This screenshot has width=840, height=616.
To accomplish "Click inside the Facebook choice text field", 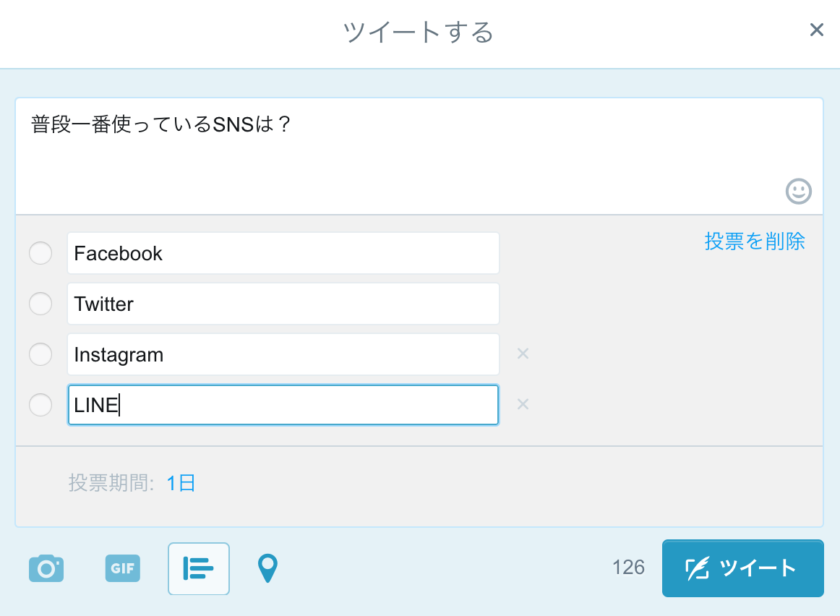I will [282, 253].
